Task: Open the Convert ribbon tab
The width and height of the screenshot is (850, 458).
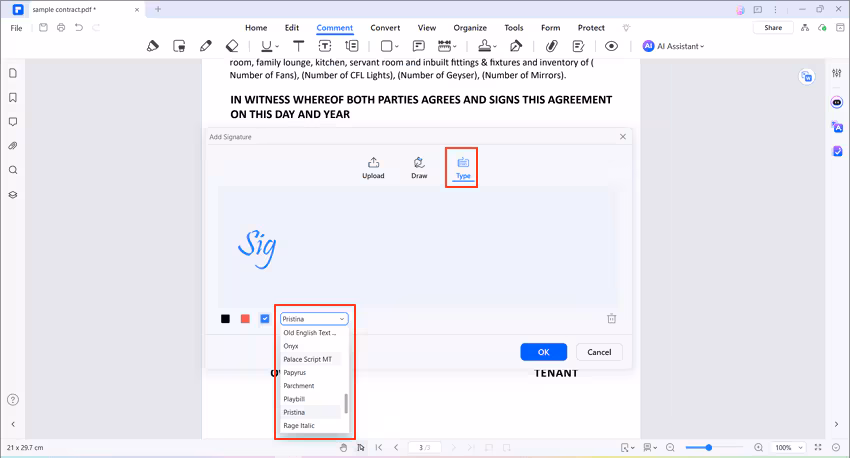Action: 385,28
